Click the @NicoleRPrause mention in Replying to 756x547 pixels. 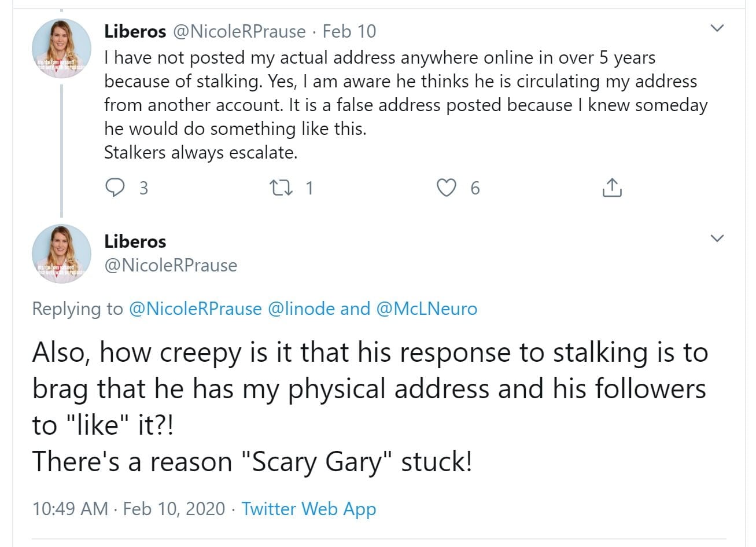coord(195,309)
